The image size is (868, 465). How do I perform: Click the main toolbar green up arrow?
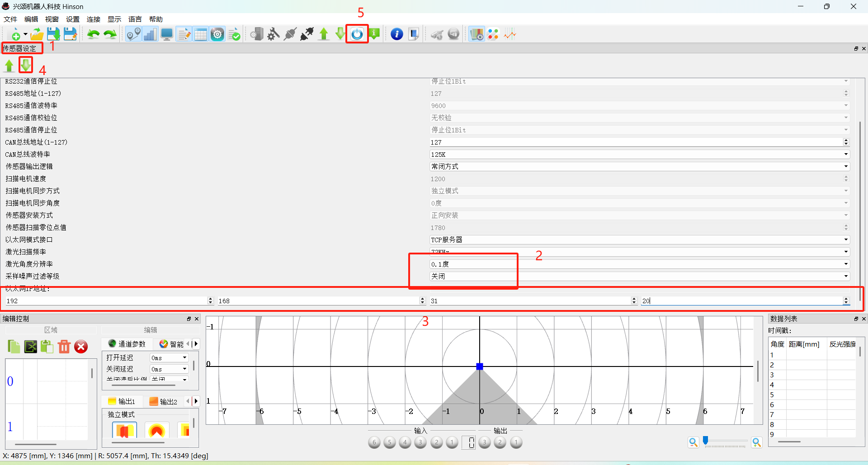[x=324, y=34]
